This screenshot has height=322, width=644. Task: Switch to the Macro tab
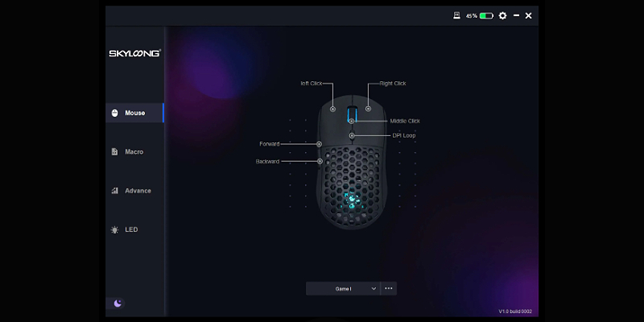click(134, 151)
